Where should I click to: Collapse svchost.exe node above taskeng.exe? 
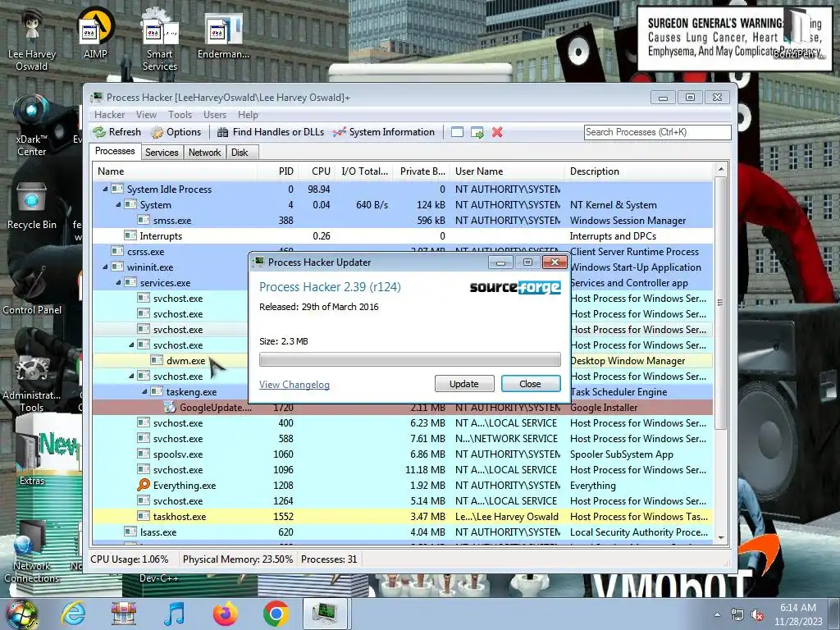click(x=131, y=376)
